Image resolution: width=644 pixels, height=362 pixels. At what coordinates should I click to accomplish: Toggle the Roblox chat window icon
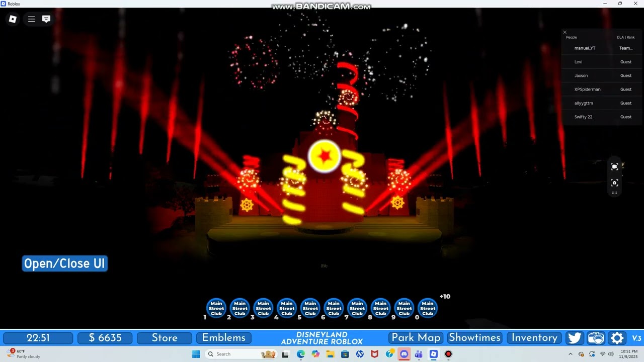46,19
